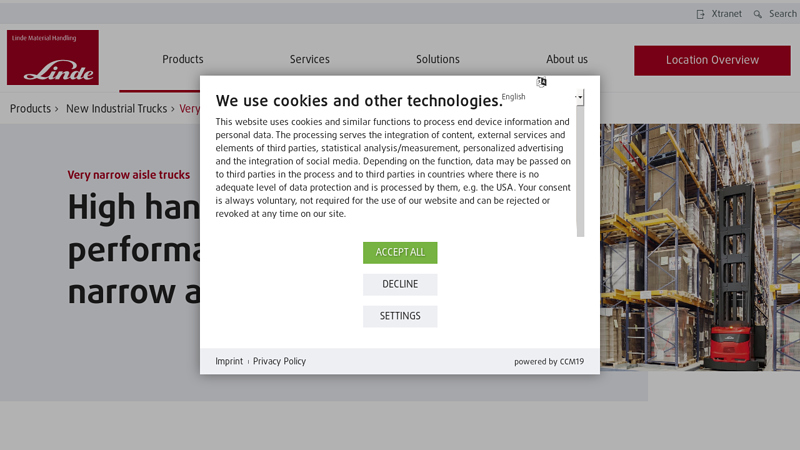This screenshot has height=450, width=800.
Task: Open cookie Settings
Action: (400, 317)
